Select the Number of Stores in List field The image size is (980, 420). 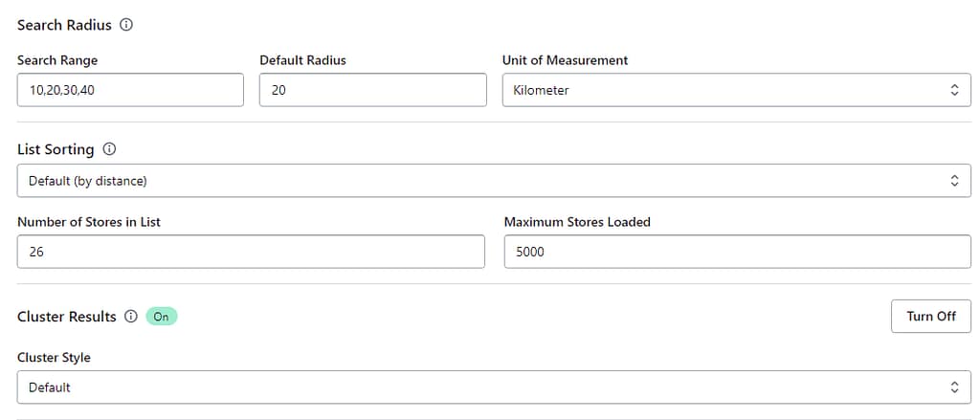tap(251, 253)
